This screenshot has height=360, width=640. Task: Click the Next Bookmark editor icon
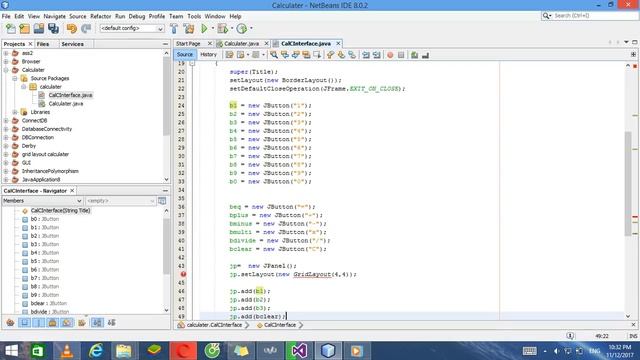pos(341,55)
